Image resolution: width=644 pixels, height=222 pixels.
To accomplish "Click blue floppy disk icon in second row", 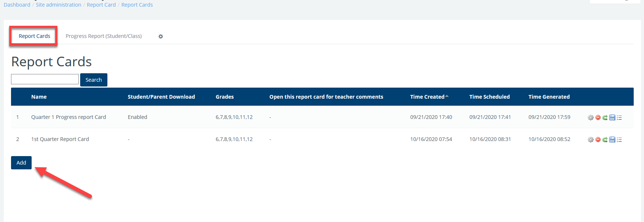I will [x=612, y=140].
